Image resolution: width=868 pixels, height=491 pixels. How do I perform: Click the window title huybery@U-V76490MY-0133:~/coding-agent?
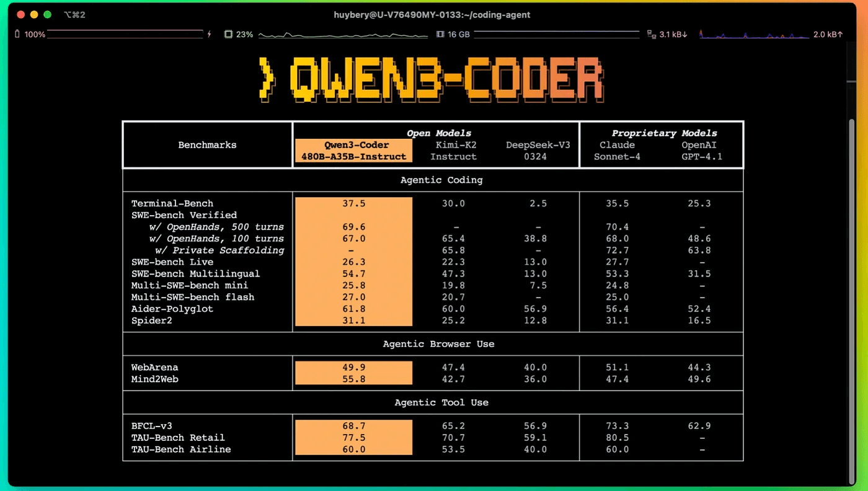[x=433, y=14]
